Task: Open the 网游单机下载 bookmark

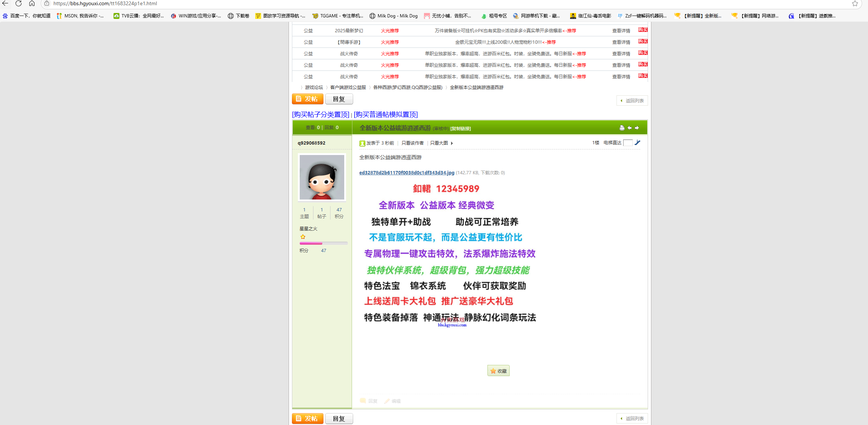Action: tap(536, 16)
